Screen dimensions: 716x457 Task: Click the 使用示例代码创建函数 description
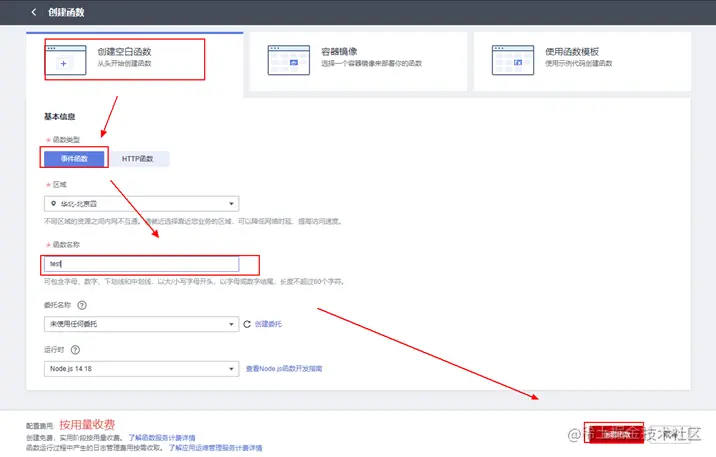coord(579,63)
